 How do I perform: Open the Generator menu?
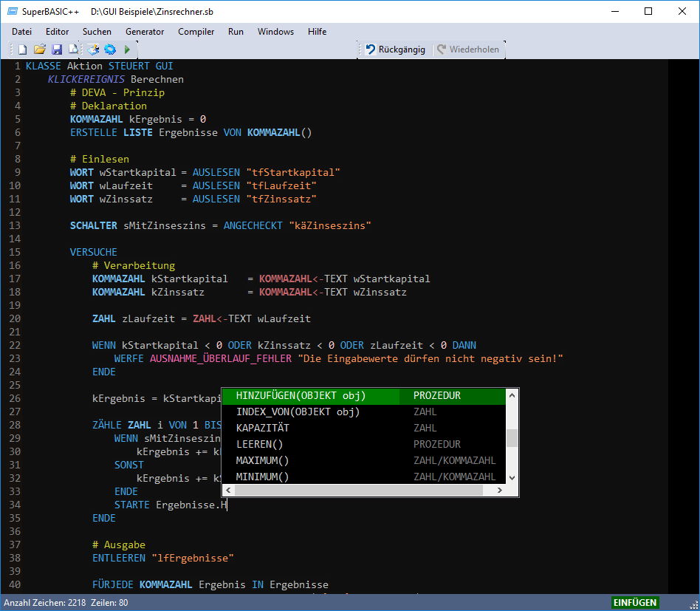click(145, 32)
